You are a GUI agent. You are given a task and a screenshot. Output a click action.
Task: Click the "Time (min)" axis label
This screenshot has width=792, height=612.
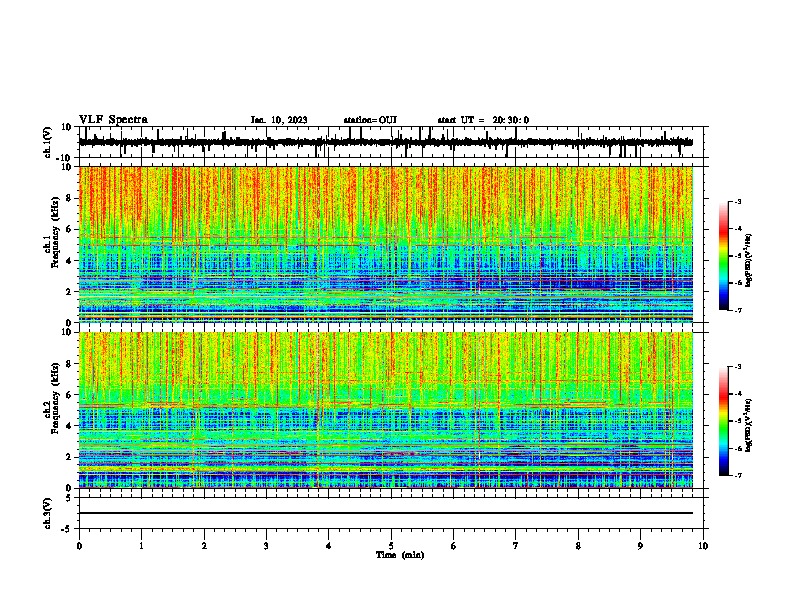coord(400,555)
